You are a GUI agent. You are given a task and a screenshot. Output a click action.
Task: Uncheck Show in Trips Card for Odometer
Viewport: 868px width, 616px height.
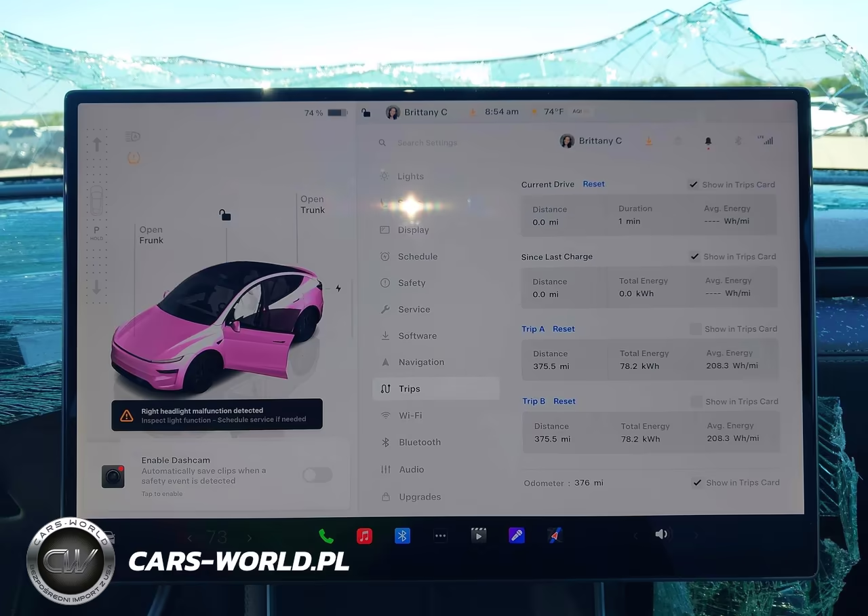[697, 483]
